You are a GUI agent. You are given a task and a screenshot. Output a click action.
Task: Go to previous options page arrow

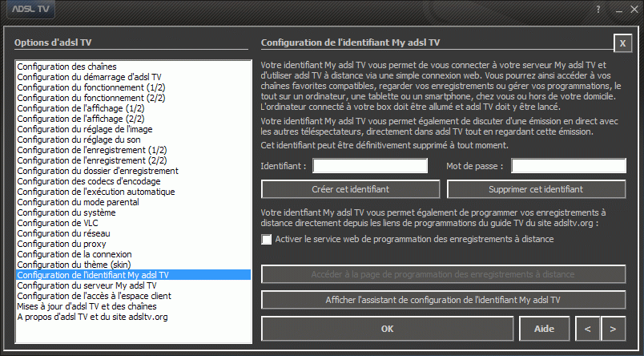[x=588, y=329]
